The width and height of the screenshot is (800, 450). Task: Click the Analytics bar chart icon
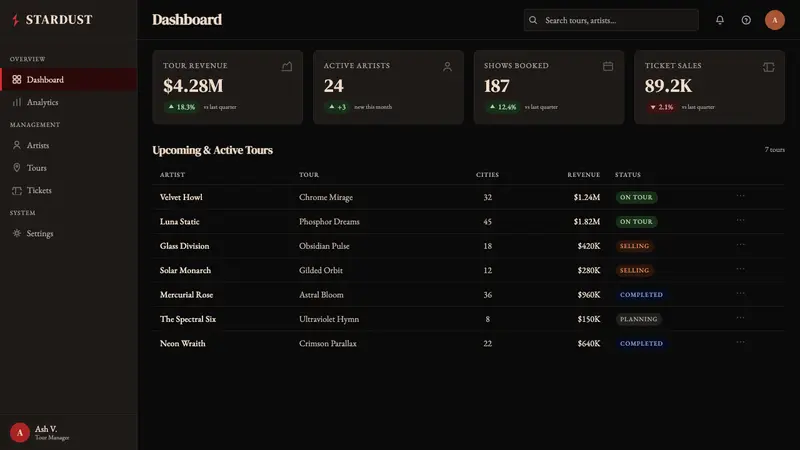(17, 102)
